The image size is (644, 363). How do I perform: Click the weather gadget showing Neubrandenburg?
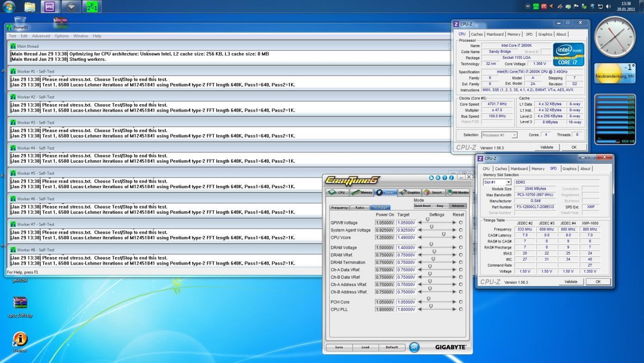click(615, 73)
